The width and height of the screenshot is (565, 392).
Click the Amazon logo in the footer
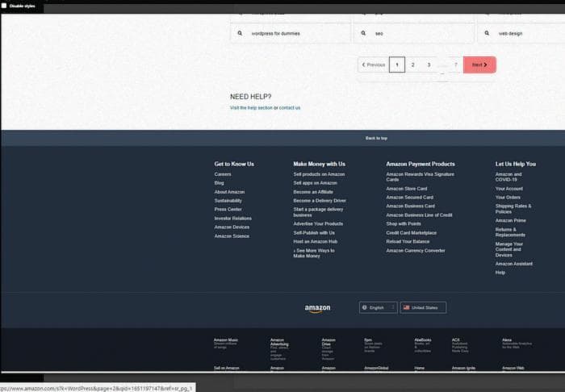[317, 308]
